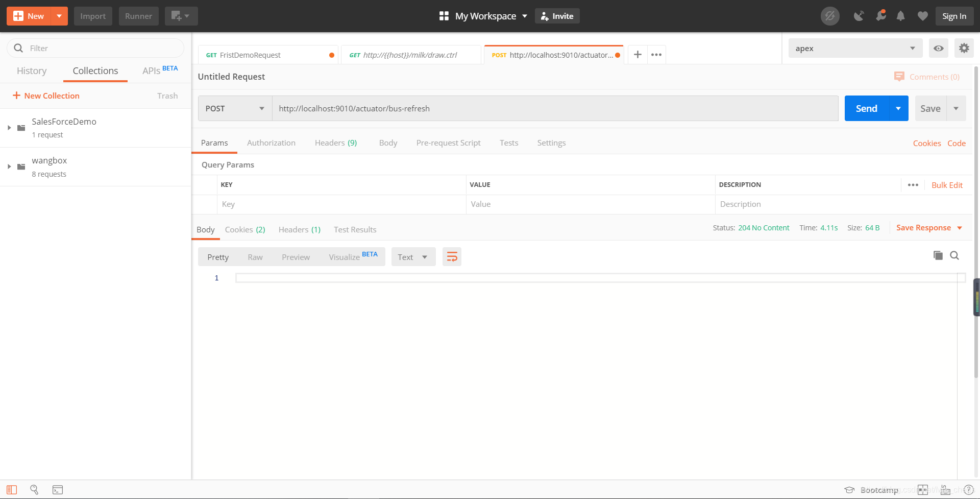This screenshot has width=980, height=499.
Task: Open the Runner button
Action: 138,16
